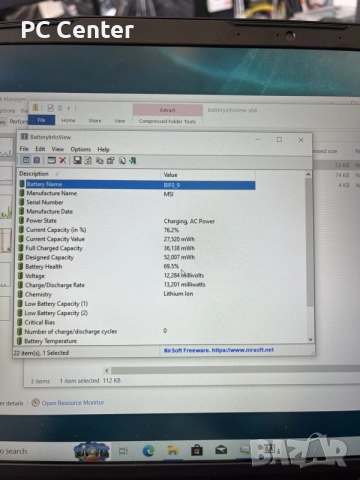This screenshot has width=360, height=480.
Task: Select the Serial Number row
Action: 137,202
